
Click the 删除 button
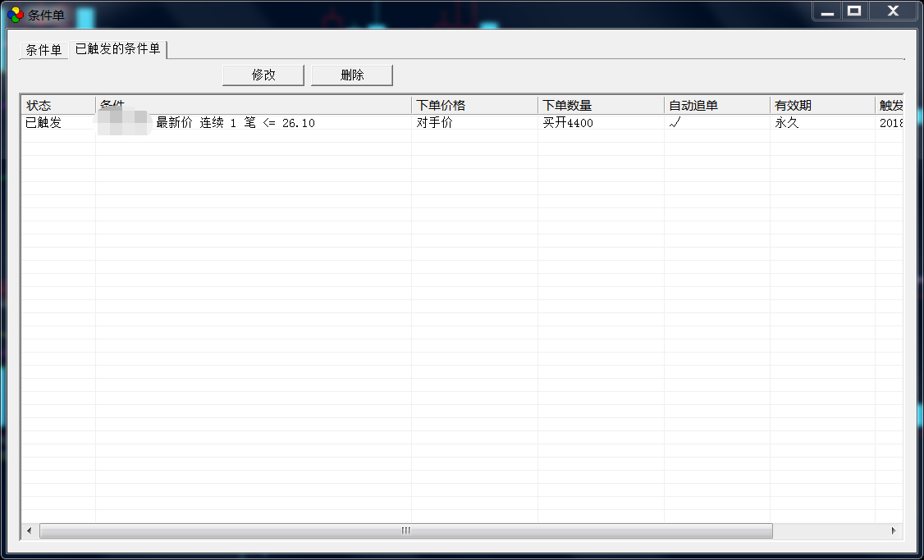[x=352, y=75]
